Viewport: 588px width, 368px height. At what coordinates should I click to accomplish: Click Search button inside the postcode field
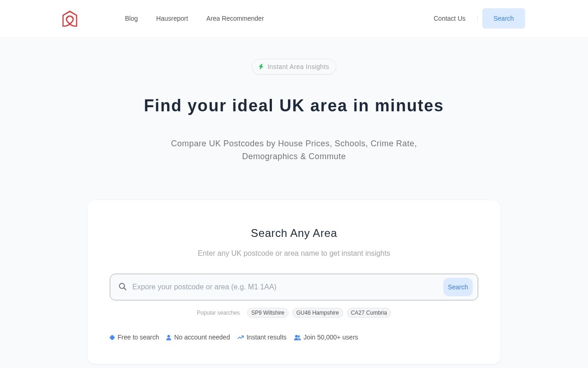coord(458,287)
